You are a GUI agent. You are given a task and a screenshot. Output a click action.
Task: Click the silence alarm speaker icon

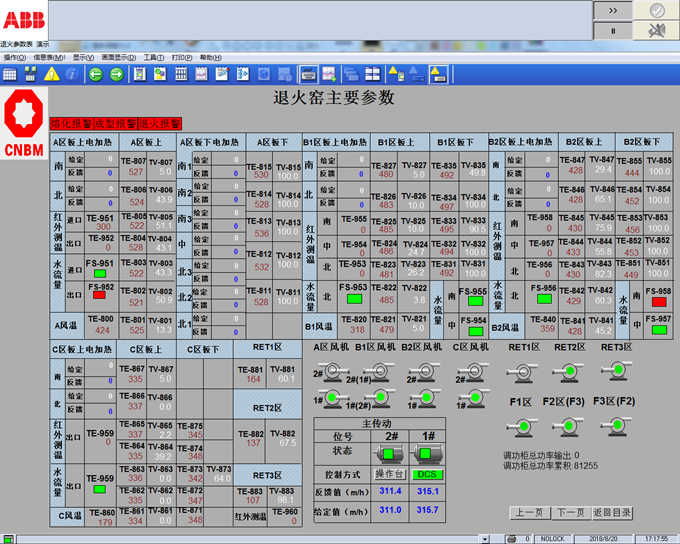656,31
